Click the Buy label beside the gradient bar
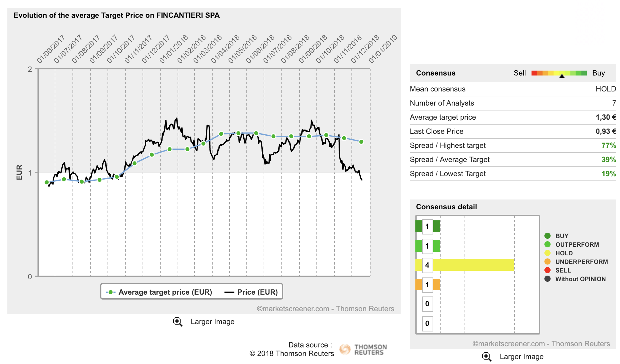This screenshot has width=620, height=364. (598, 73)
